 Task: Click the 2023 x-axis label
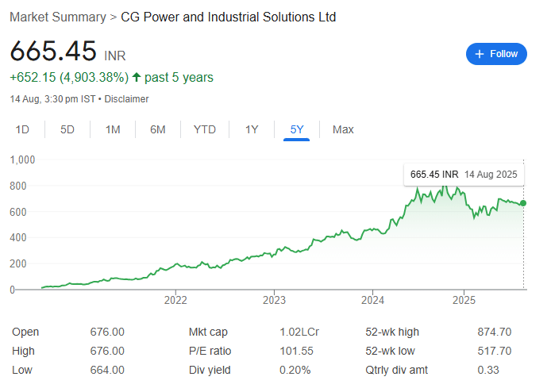coord(274,300)
